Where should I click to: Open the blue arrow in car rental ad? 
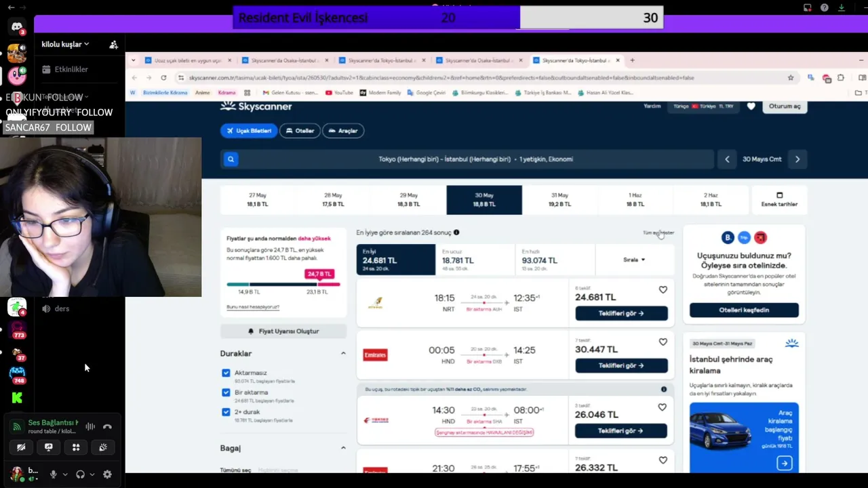785,464
